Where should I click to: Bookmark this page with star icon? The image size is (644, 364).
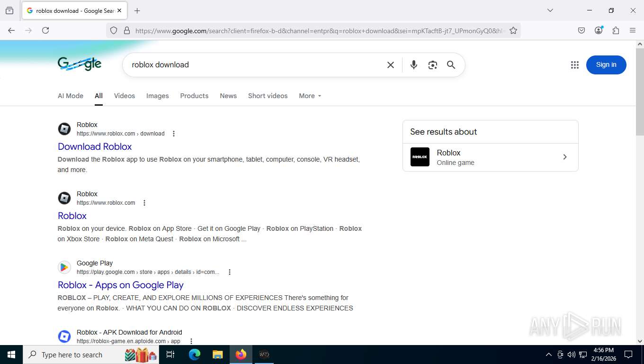[x=513, y=30]
